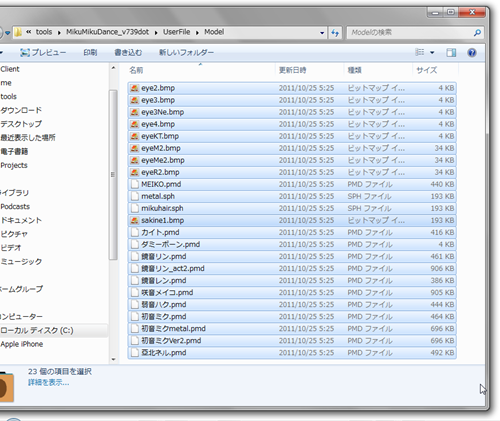Click the mikuhair.sph file icon
The width and height of the screenshot is (500, 421).
click(134, 208)
